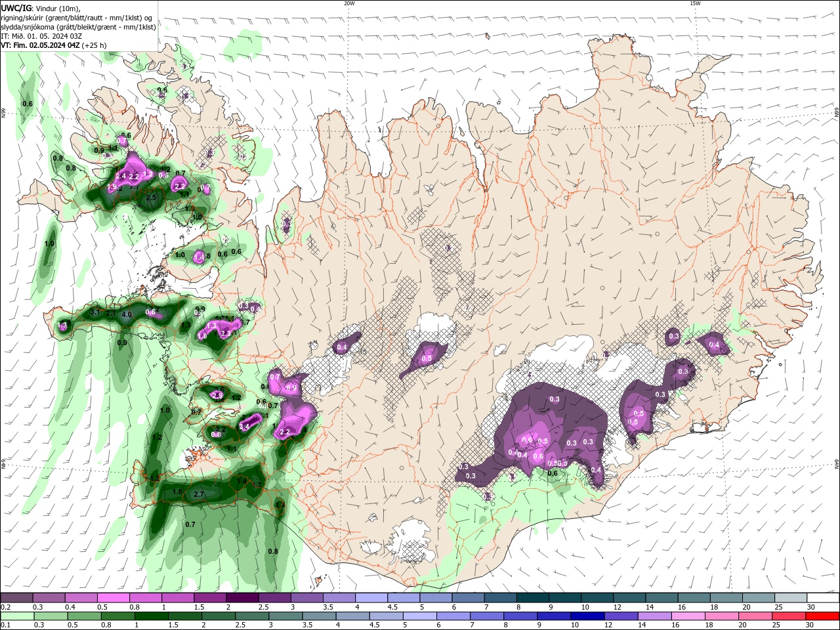The height and width of the screenshot is (630, 840).
Task: Click the light pink 16 swatch in bottom legend row
Action: point(688,616)
